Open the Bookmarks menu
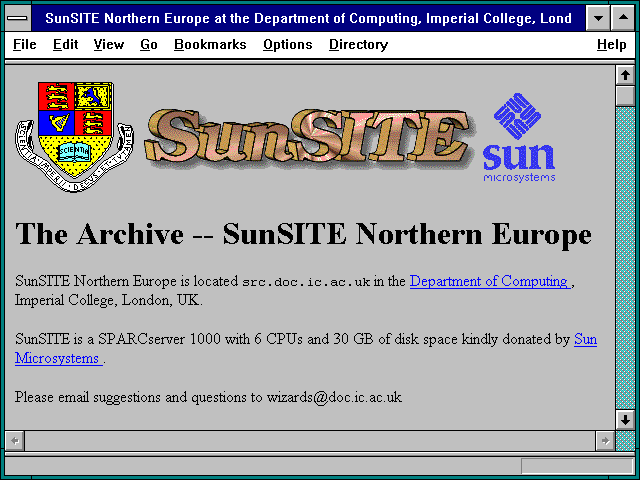The width and height of the screenshot is (640, 480). (210, 44)
